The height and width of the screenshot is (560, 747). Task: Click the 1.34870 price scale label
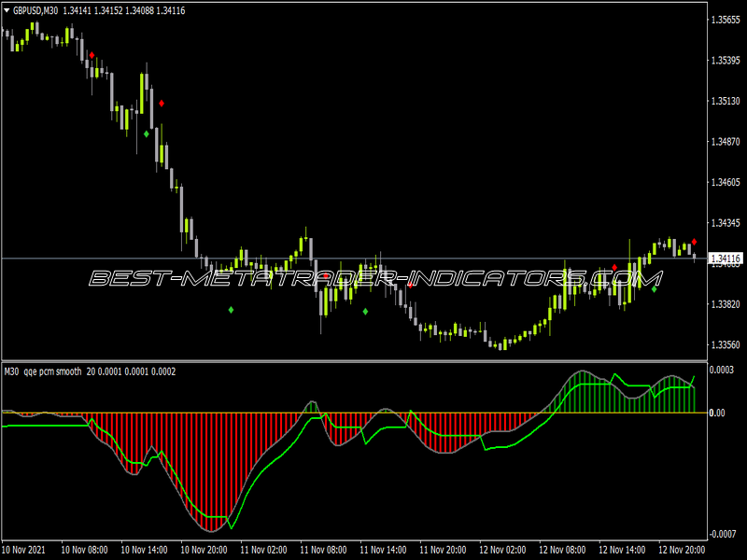726,142
